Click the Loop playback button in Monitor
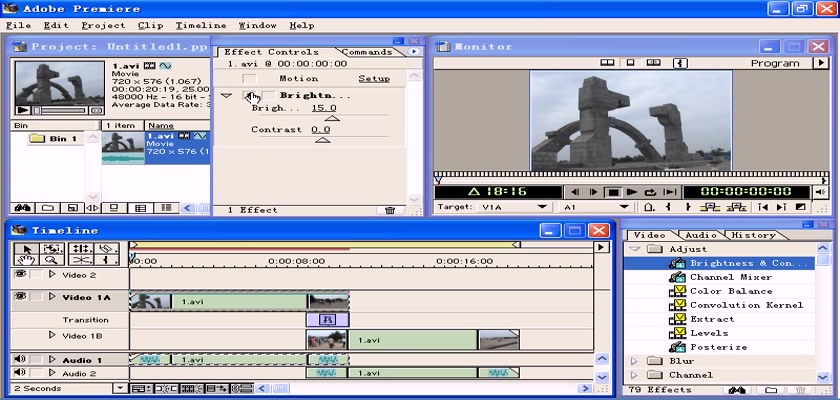 [650, 192]
